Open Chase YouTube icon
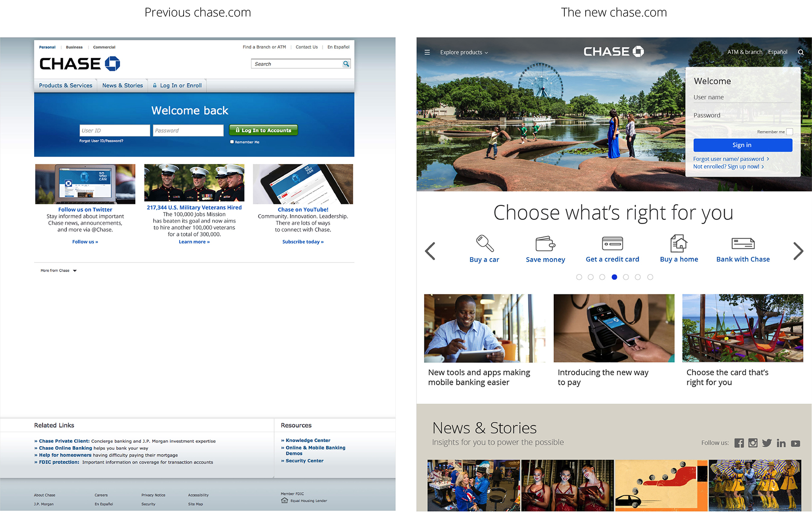Image resolution: width=812 pixels, height=515 pixels. click(795, 443)
